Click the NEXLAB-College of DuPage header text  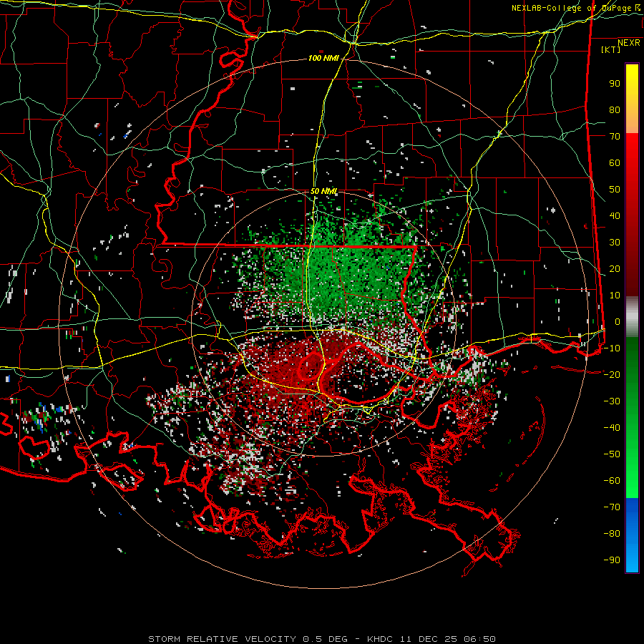coord(571,8)
